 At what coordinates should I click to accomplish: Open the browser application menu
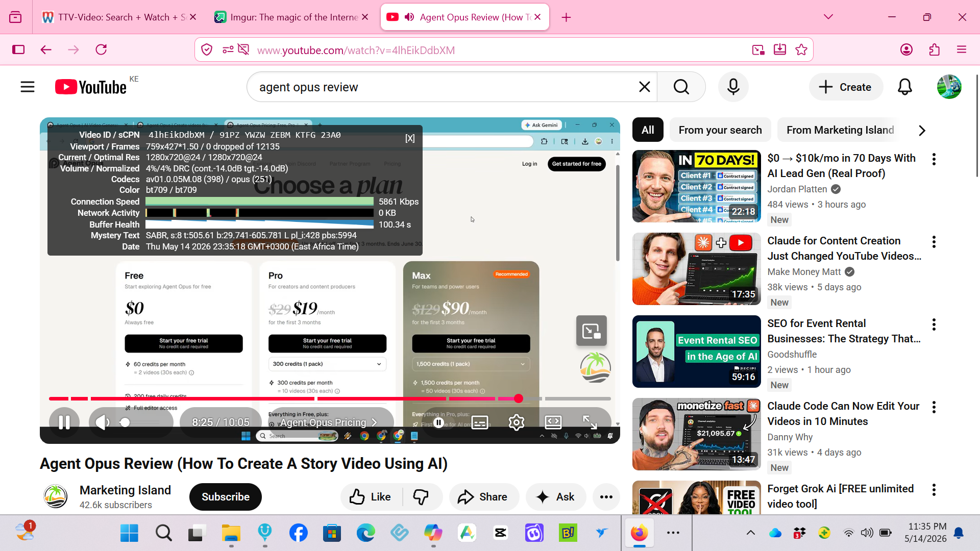[x=962, y=49]
